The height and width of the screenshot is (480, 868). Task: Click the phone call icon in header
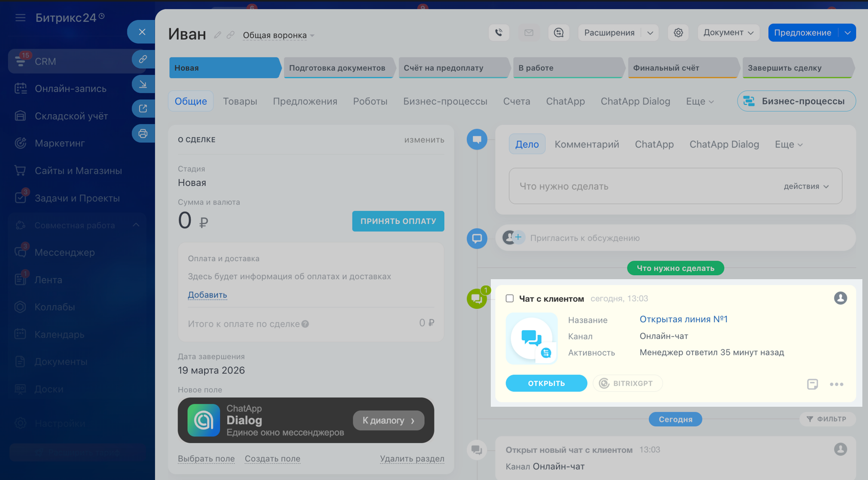pos(498,33)
